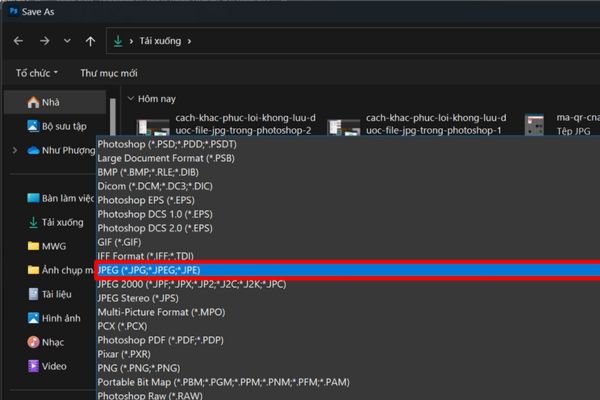
Task: Expand chevron after Tải xuống in path
Action: click(x=189, y=41)
